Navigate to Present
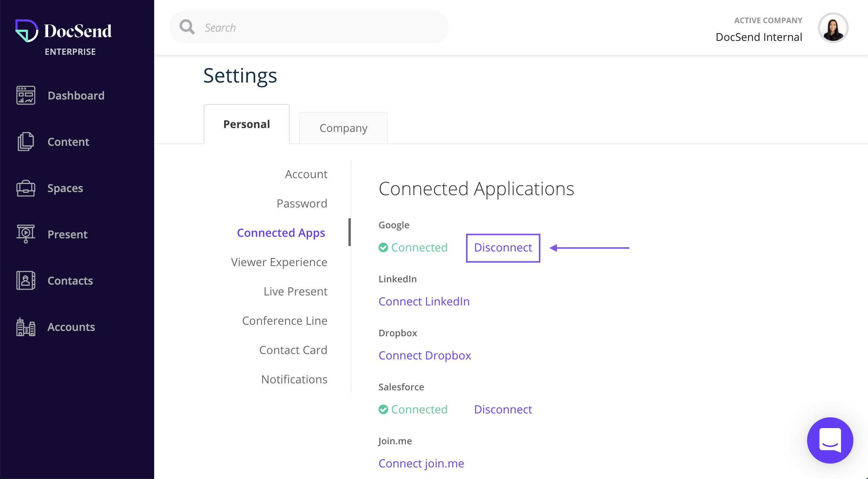 [67, 234]
